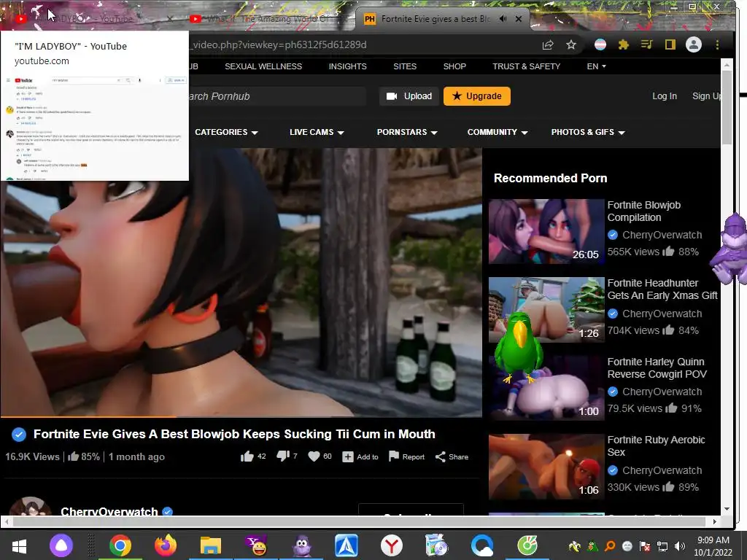Screen dimensions: 747x560
Task: Click the "Add to" plus icon
Action: (x=348, y=456)
